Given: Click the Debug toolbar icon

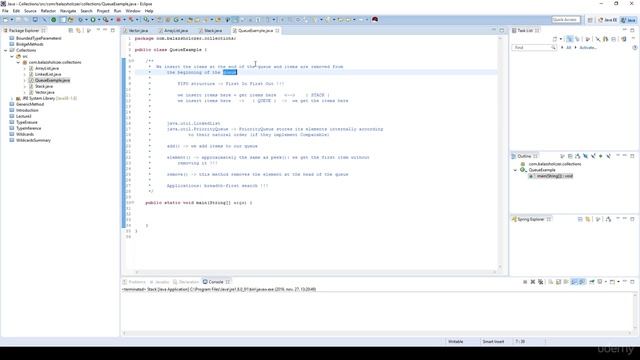Looking at the screenshot, I should 80,20.
